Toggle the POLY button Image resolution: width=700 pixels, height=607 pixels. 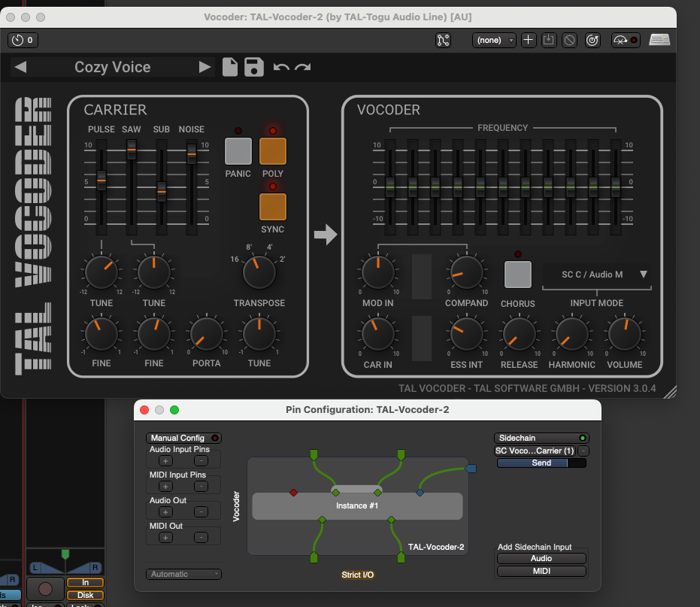[x=273, y=151]
